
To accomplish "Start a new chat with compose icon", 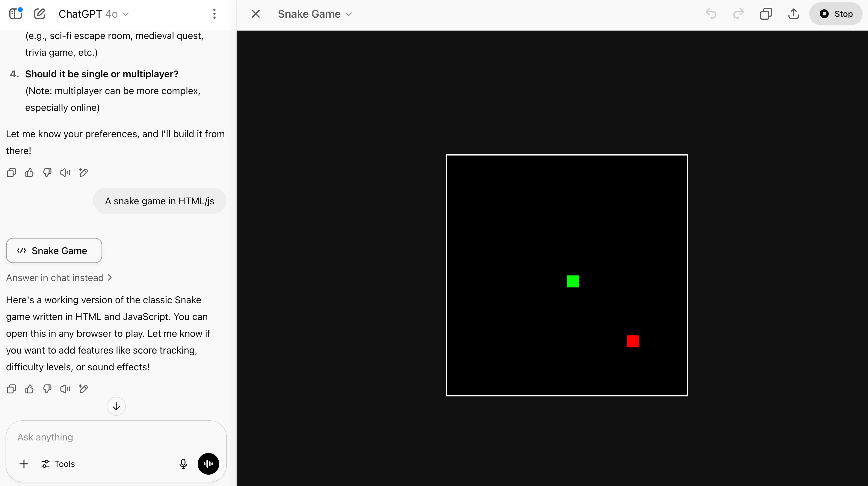I will click(40, 14).
